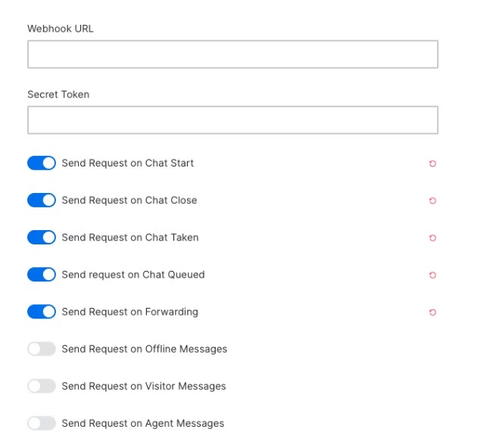Focus the Webhook URL text field
The height and width of the screenshot is (448, 496).
(232, 54)
